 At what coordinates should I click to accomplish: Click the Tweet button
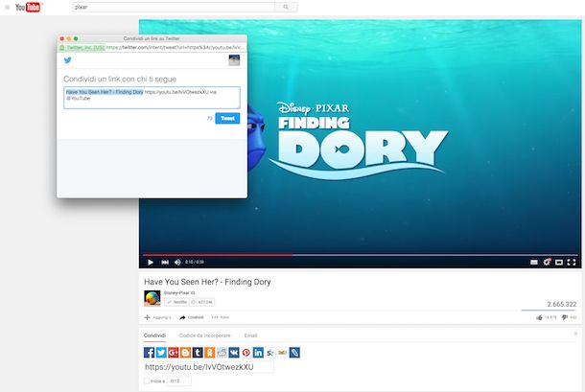point(227,118)
